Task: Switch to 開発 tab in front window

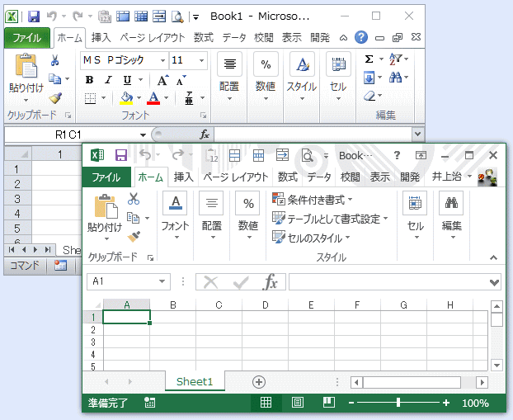Action: click(410, 177)
